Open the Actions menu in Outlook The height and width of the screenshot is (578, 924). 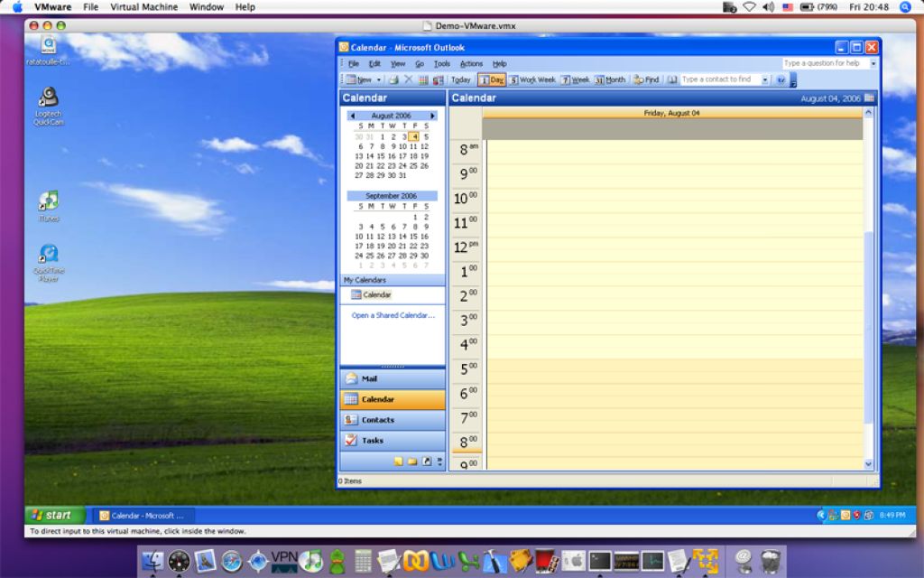[x=471, y=64]
